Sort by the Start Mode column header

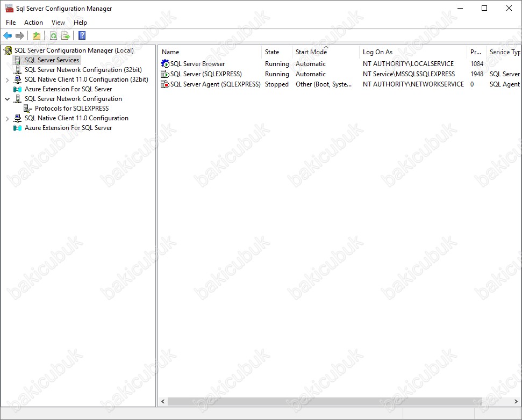(x=326, y=52)
